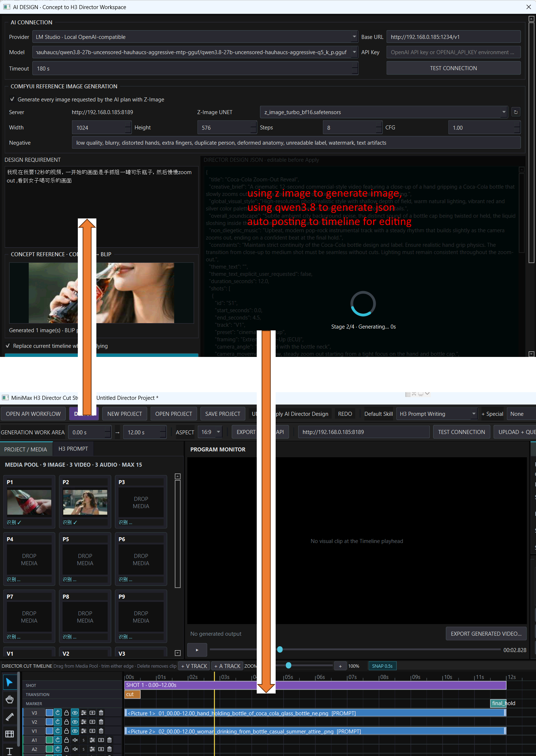Add clip via plus box on V3
This screenshot has width=536, height=756.
[92, 713]
